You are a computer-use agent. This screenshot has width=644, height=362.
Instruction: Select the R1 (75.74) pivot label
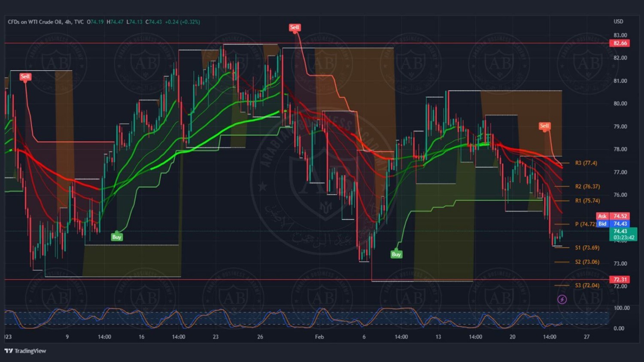coord(587,201)
